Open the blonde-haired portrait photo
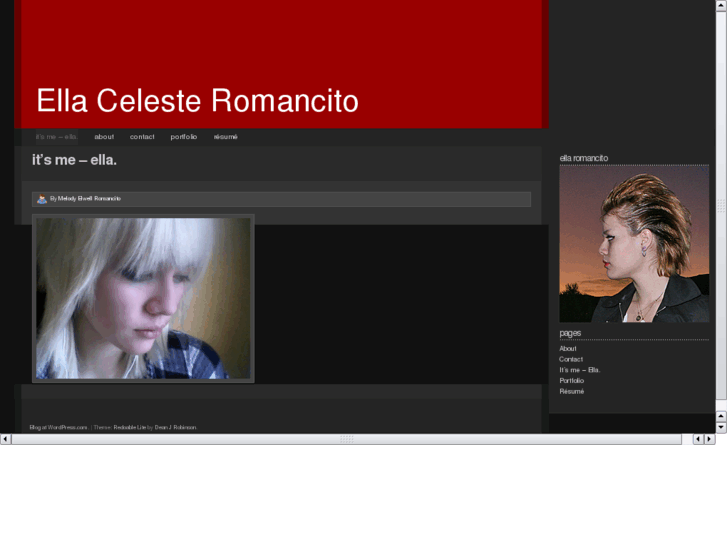 (x=143, y=299)
